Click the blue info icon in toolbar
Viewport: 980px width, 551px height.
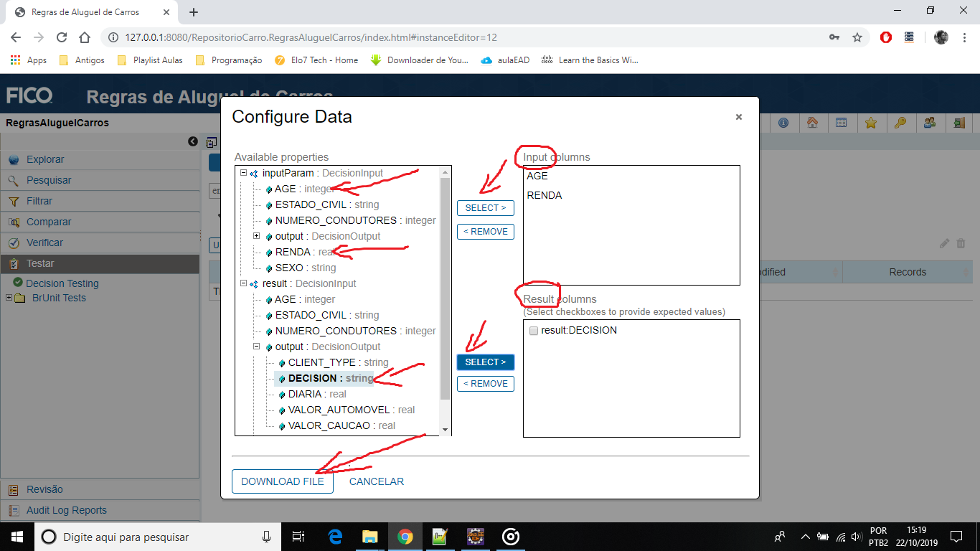pos(783,123)
